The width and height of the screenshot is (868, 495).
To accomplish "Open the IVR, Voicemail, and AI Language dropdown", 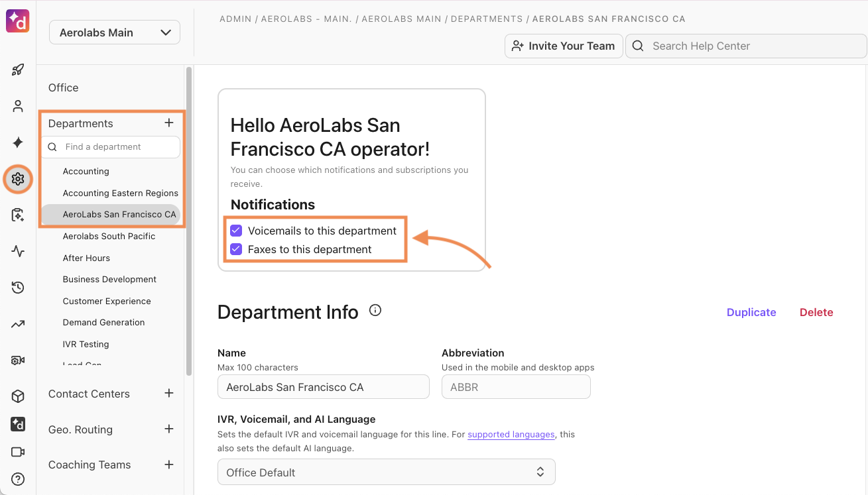I will coord(387,471).
